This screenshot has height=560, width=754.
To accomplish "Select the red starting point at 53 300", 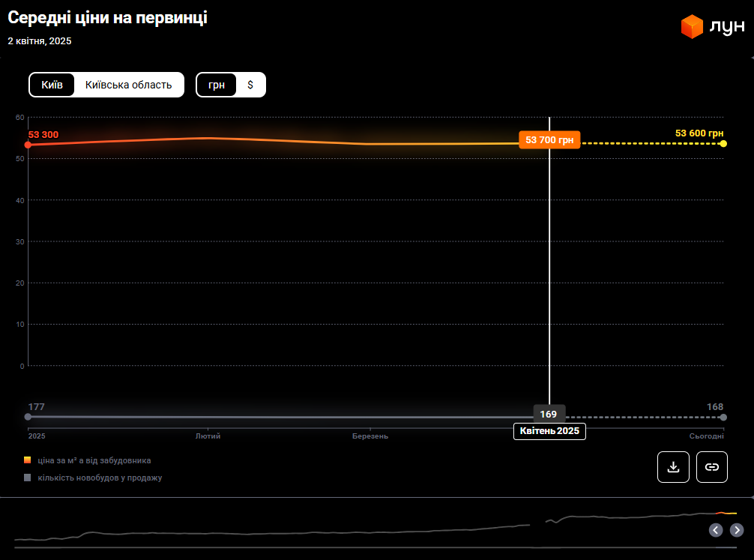I will tap(28, 145).
